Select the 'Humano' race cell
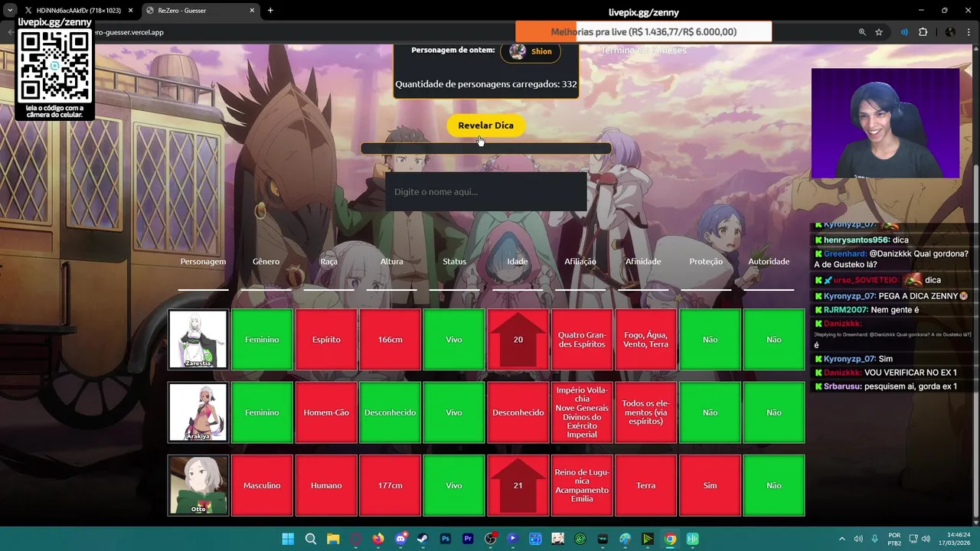This screenshot has width=980, height=551. (326, 485)
